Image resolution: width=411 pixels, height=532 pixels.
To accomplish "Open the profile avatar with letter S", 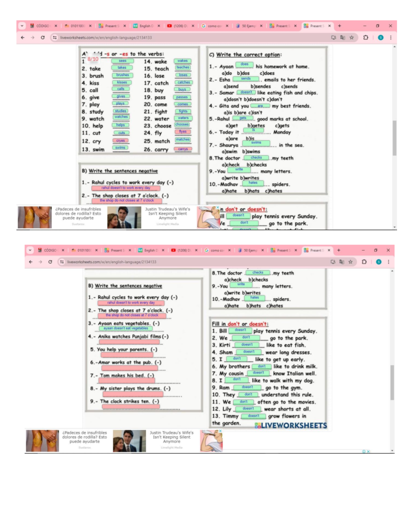I will click(x=380, y=38).
